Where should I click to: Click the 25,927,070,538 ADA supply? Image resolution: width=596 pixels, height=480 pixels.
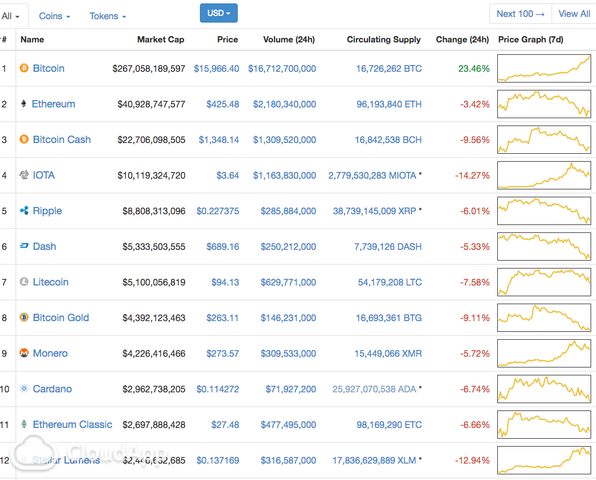click(374, 389)
